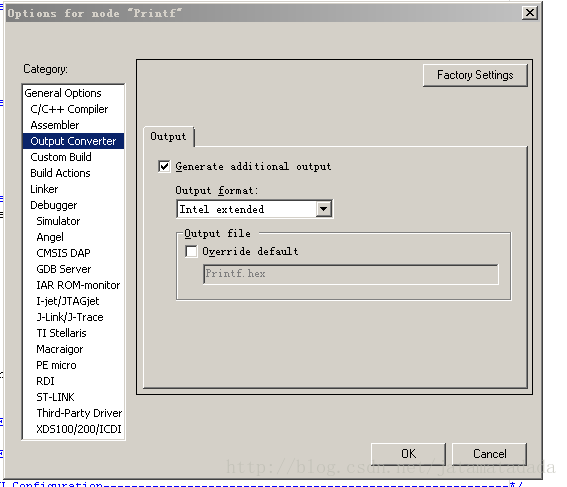
Task: Toggle Generate additional output checkbox
Action: (164, 167)
